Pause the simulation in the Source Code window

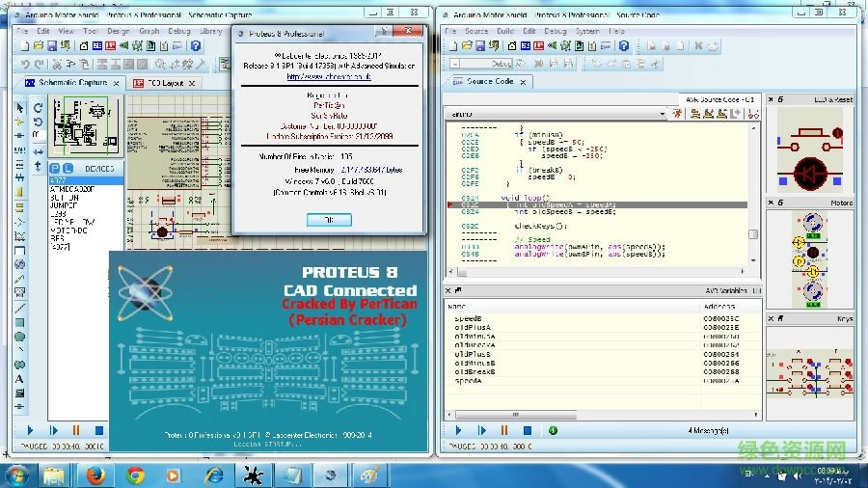pos(503,430)
